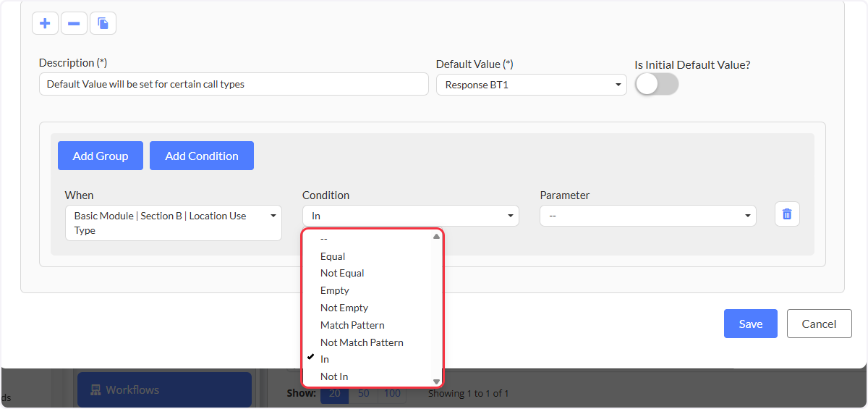Image resolution: width=868 pixels, height=409 pixels.
Task: Open the When field dropdown
Action: pyautogui.click(x=174, y=223)
